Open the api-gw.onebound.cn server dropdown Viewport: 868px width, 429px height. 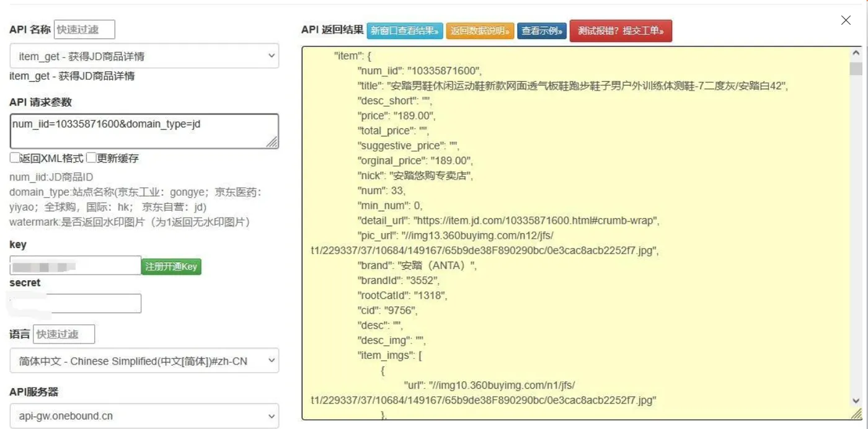click(144, 416)
